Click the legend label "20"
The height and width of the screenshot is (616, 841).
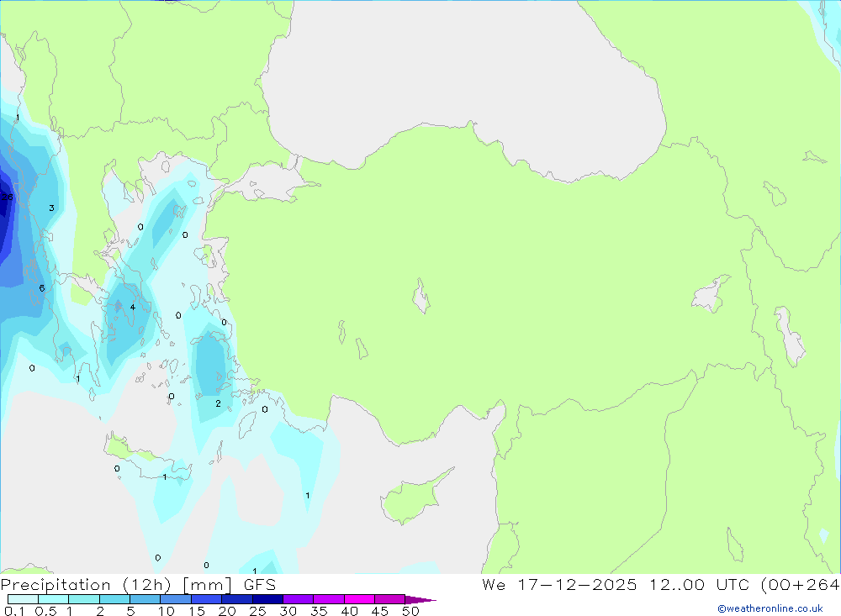(x=227, y=611)
